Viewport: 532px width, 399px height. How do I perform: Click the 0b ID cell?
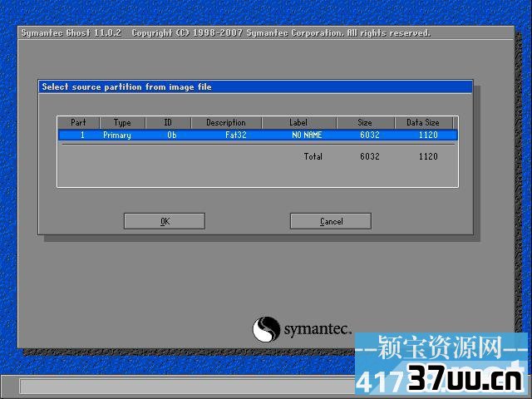coord(172,135)
